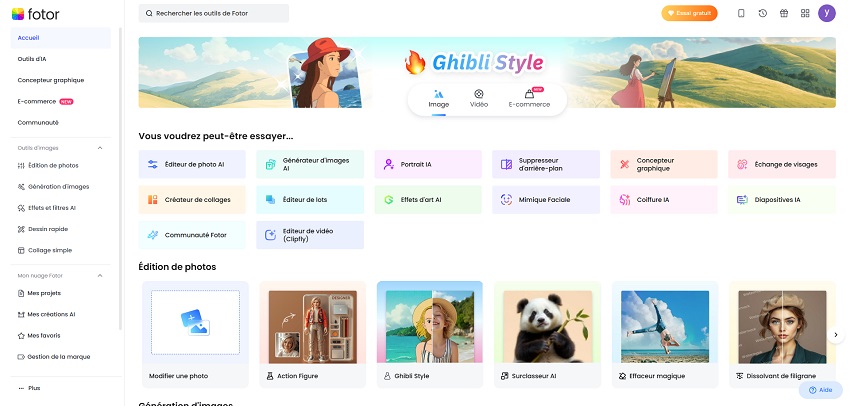Viewport: 850px width, 406px height.
Task: Click the Communauté Fotor card icon
Action: 152,235
